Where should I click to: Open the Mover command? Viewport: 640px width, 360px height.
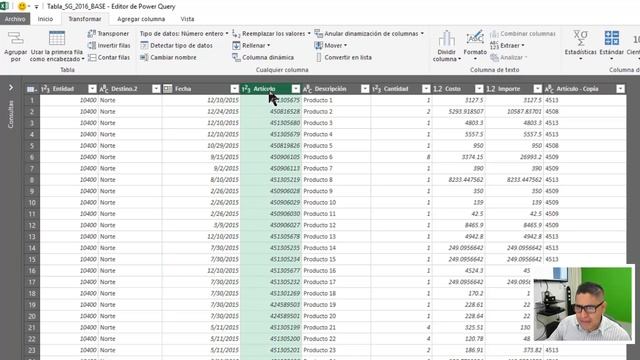pyautogui.click(x=331, y=45)
